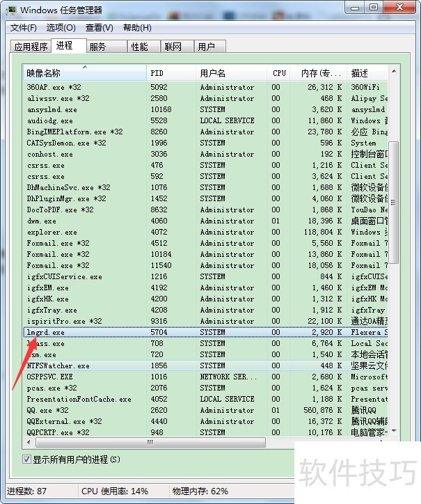Sort by 内存 column header
This screenshot has width=421, height=504.
tap(319, 73)
